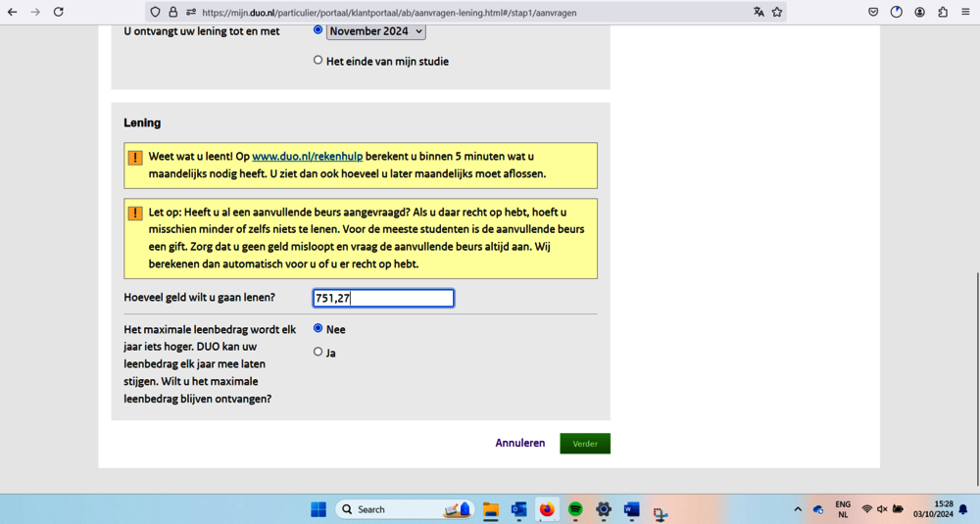Expand the hidden system tray icons chevron

pyautogui.click(x=798, y=509)
